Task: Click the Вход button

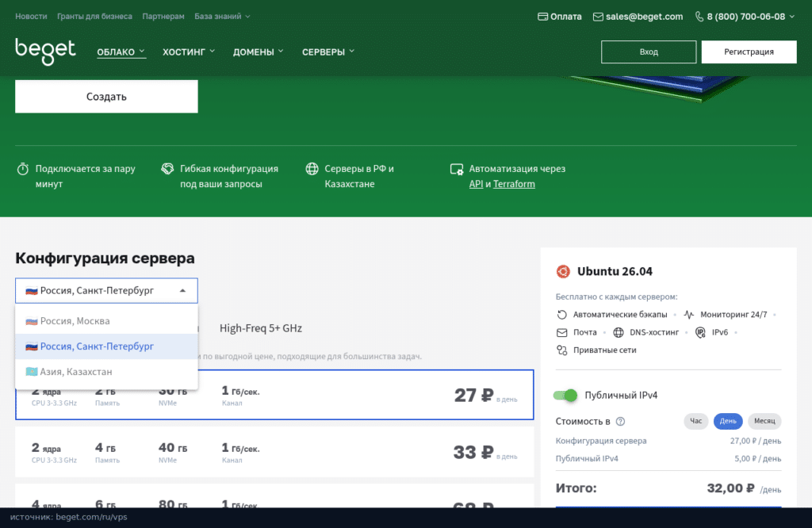Action: point(649,52)
